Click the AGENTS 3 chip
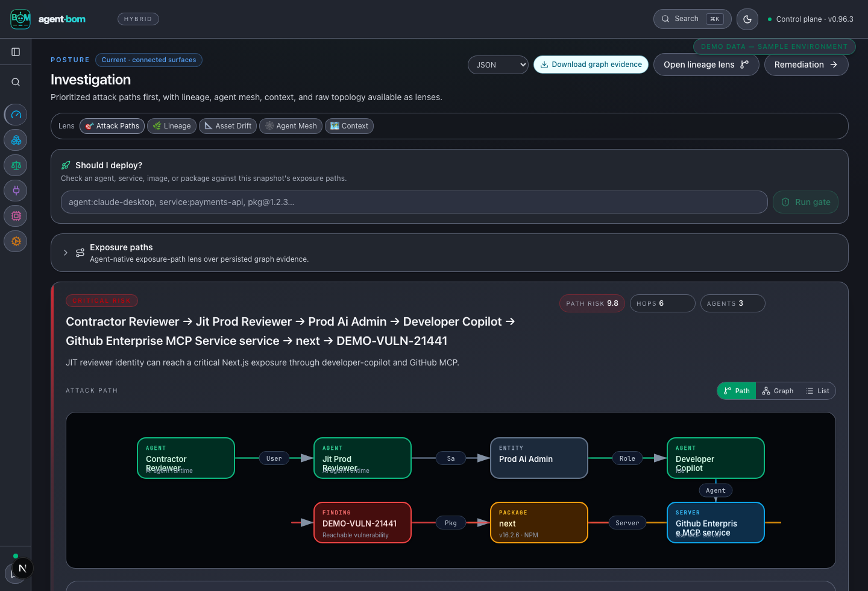The width and height of the screenshot is (868, 591). click(x=733, y=303)
